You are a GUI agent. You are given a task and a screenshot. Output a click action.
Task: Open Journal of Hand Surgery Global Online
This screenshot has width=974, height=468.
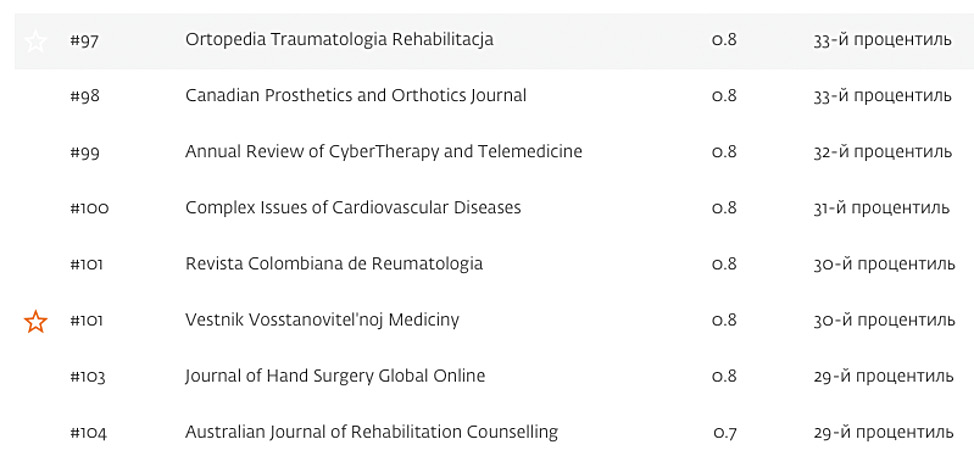(335, 376)
